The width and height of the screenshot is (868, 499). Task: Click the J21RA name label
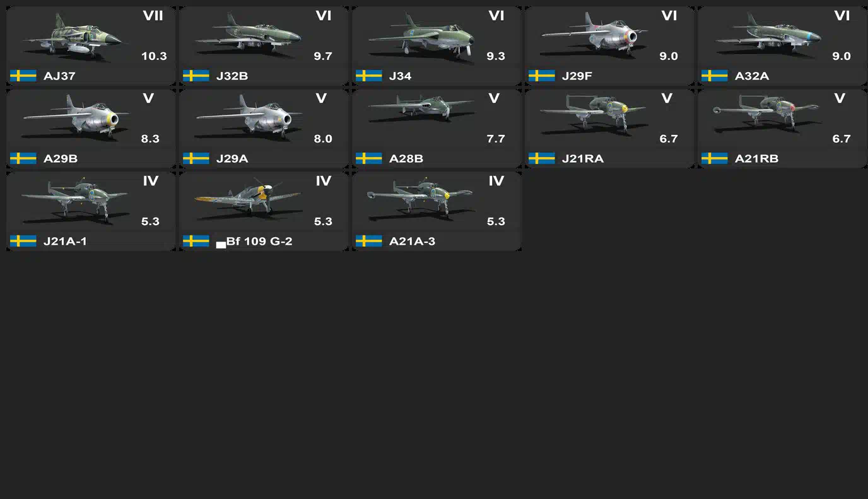tap(583, 158)
